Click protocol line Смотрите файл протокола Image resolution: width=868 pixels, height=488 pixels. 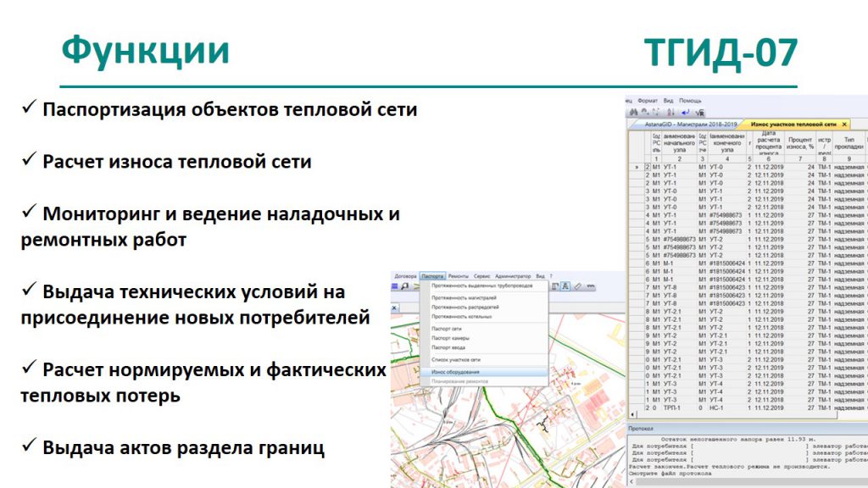(670, 474)
